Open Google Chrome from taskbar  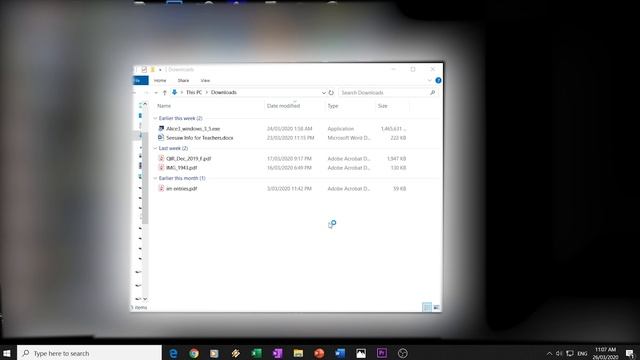pyautogui.click(x=194, y=353)
